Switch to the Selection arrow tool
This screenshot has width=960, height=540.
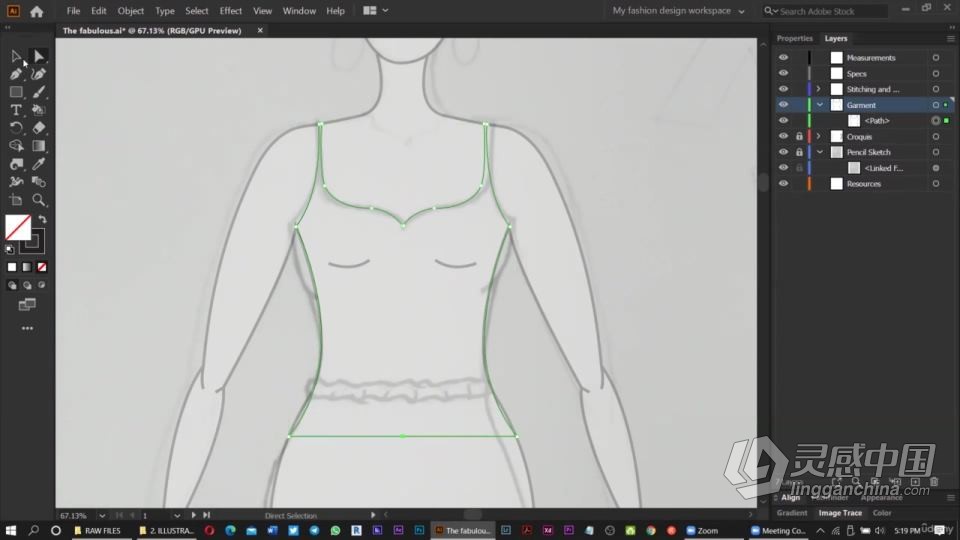click(x=16, y=56)
